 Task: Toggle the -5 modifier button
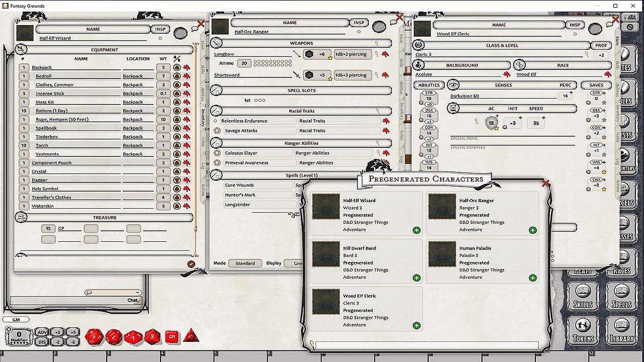pyautogui.click(x=73, y=342)
